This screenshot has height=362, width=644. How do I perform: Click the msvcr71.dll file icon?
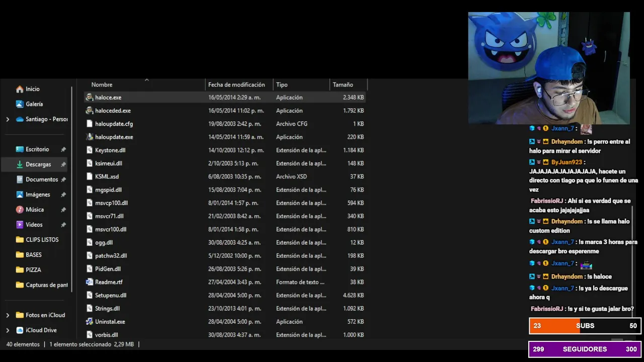pyautogui.click(x=90, y=216)
